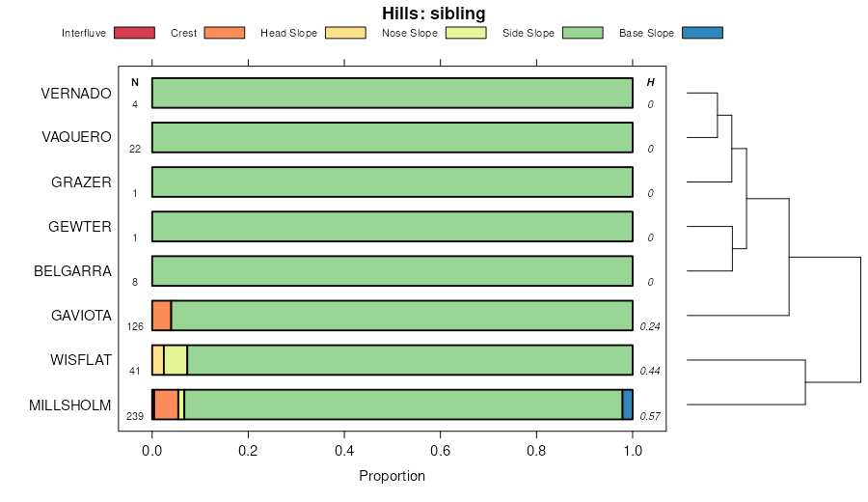Click the Side Slope green legend swatch

pos(583,33)
